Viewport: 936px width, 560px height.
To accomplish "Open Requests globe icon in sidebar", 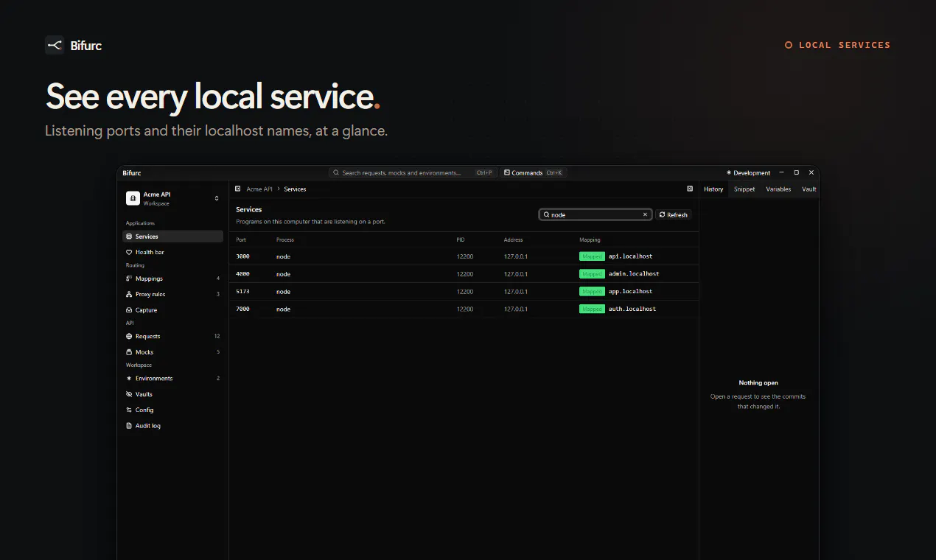I will [129, 336].
